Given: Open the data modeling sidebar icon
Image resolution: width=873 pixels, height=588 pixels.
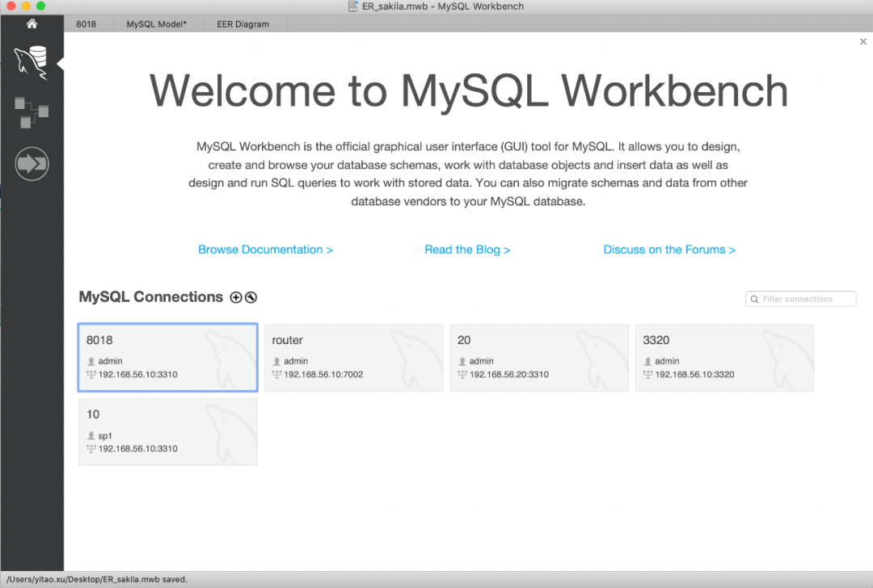Looking at the screenshot, I should pos(31,111).
